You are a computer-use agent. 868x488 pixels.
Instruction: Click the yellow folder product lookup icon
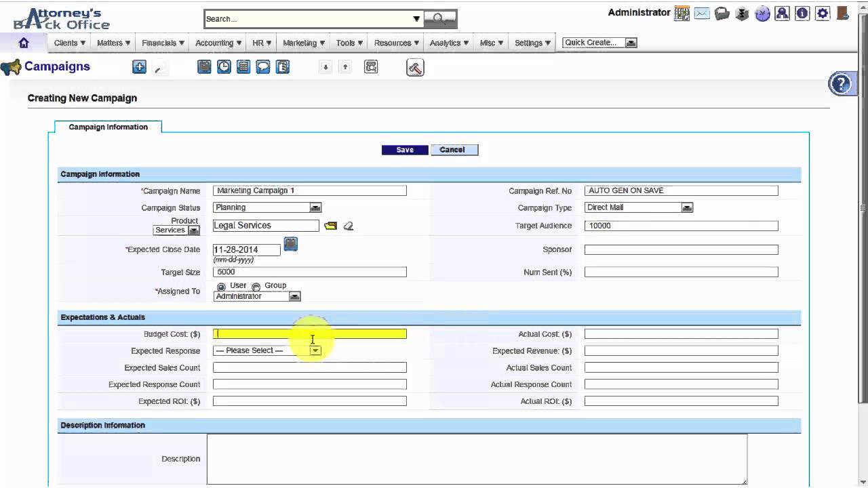330,226
